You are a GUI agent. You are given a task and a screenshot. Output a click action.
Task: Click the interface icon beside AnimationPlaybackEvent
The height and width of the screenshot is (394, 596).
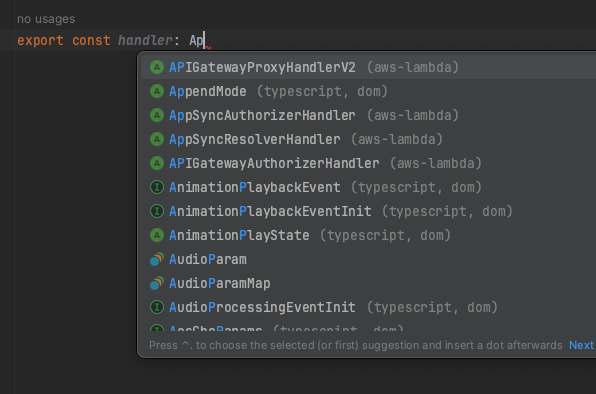coord(157,187)
